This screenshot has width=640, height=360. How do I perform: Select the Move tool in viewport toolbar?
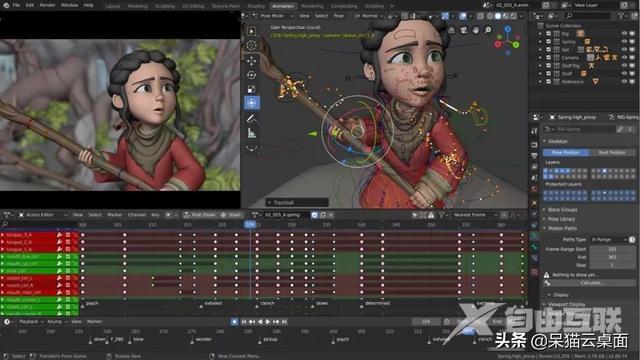click(251, 60)
